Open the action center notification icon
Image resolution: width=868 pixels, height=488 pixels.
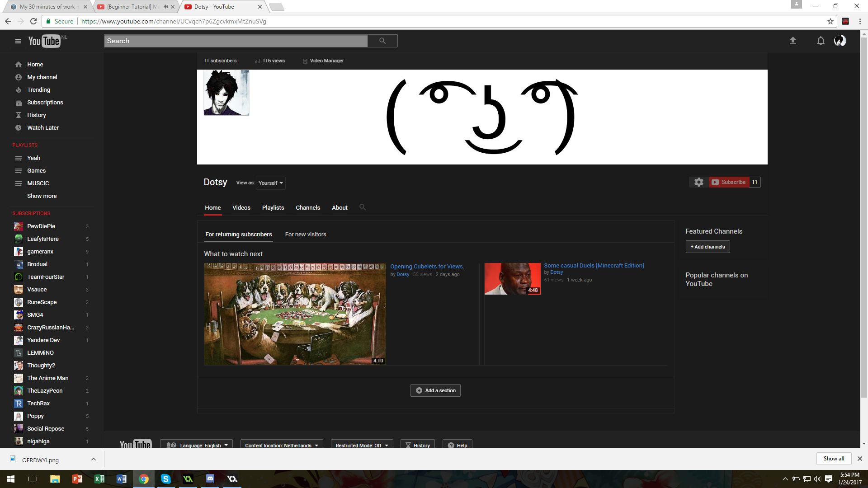829,479
